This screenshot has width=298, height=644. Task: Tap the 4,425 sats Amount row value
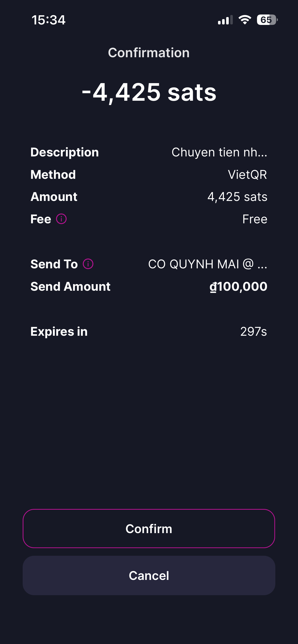pyautogui.click(x=237, y=197)
